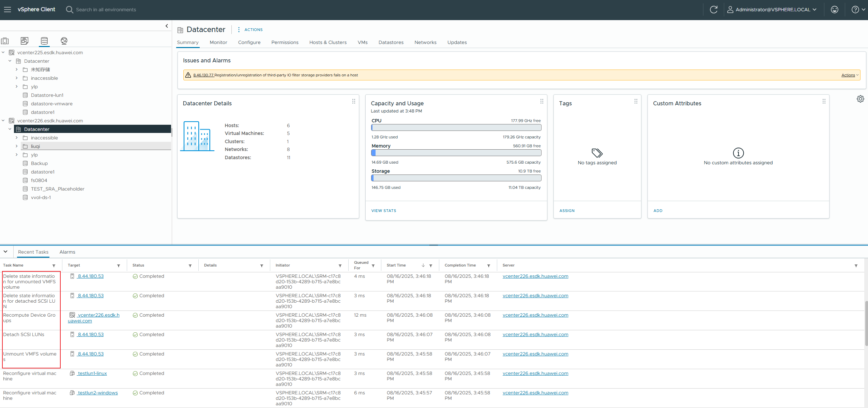Select fs0804 datastore
This screenshot has height=408, width=868.
tap(39, 180)
